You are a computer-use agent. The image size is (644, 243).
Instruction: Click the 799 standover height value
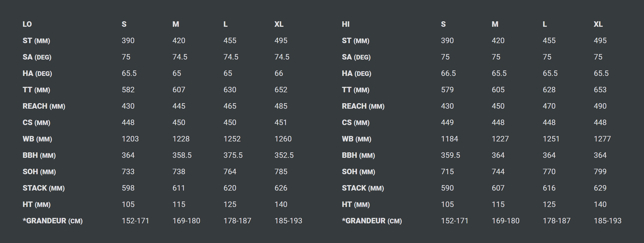[x=600, y=172]
